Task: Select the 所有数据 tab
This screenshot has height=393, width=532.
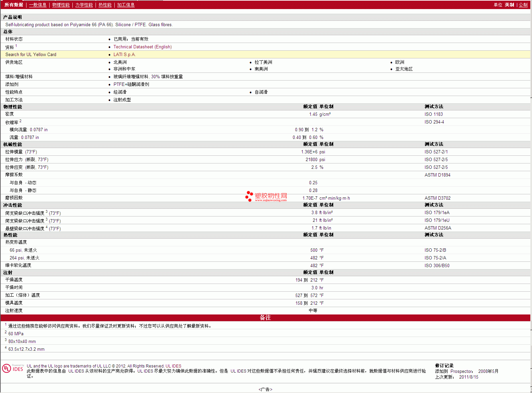Action: [14, 5]
